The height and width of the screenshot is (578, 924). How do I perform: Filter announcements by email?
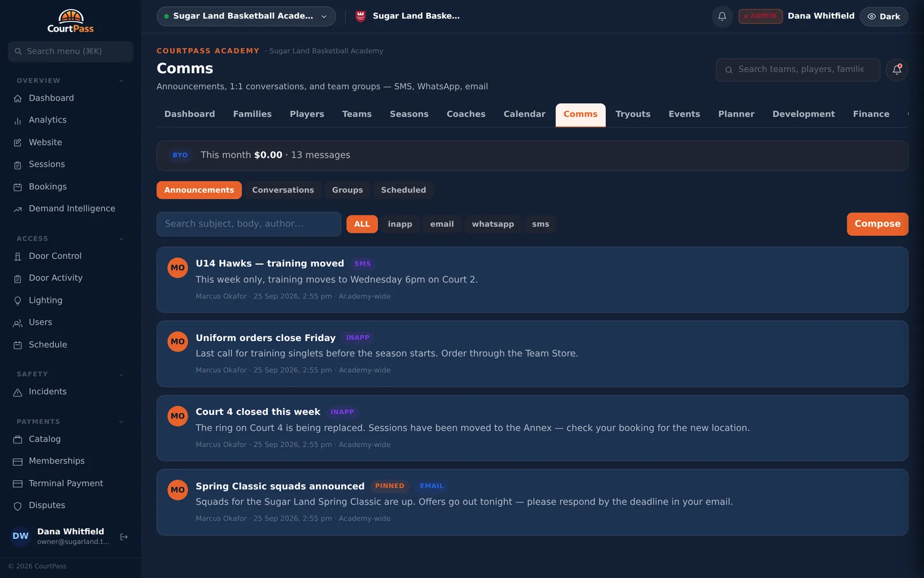click(442, 224)
